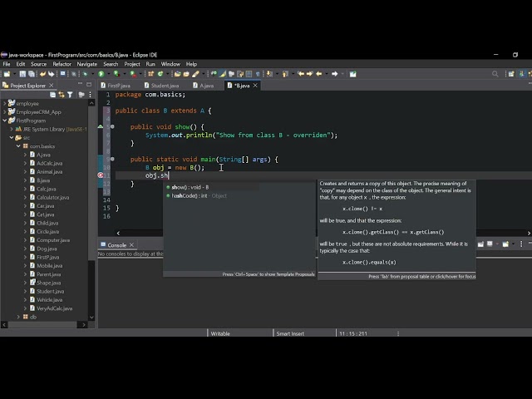Click the Open Type toolbar icon
The image size is (532, 399).
(177, 74)
